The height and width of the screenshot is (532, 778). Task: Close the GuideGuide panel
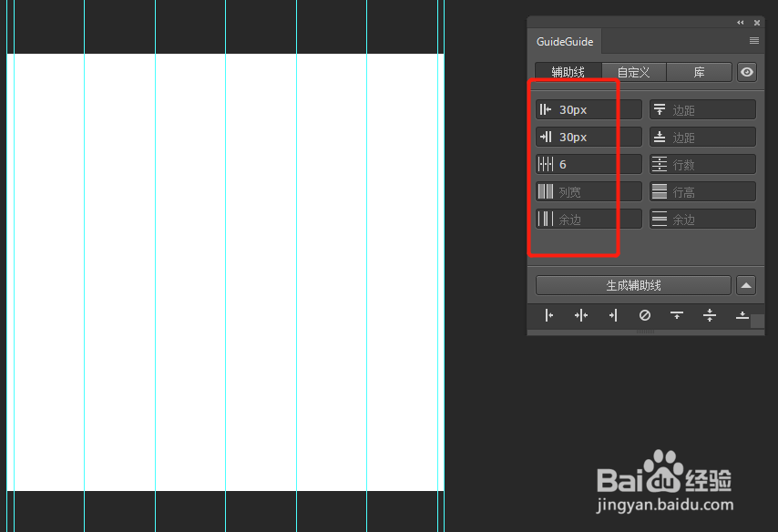[x=757, y=23]
